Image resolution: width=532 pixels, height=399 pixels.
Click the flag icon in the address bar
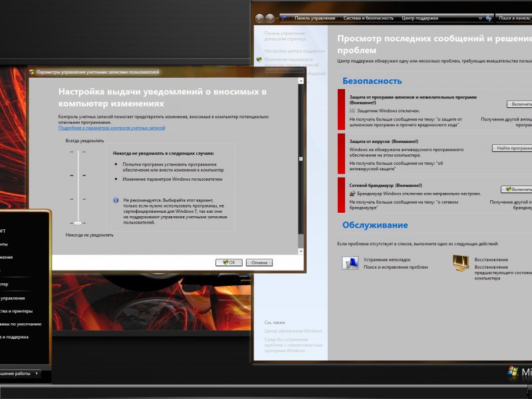[284, 18]
